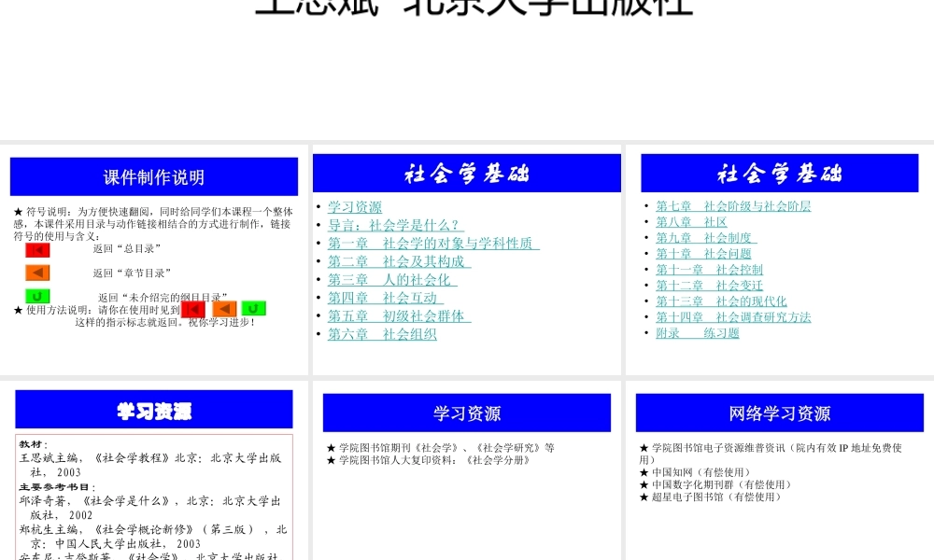Select the 课件制作说明 slide thumbnail

click(x=153, y=175)
